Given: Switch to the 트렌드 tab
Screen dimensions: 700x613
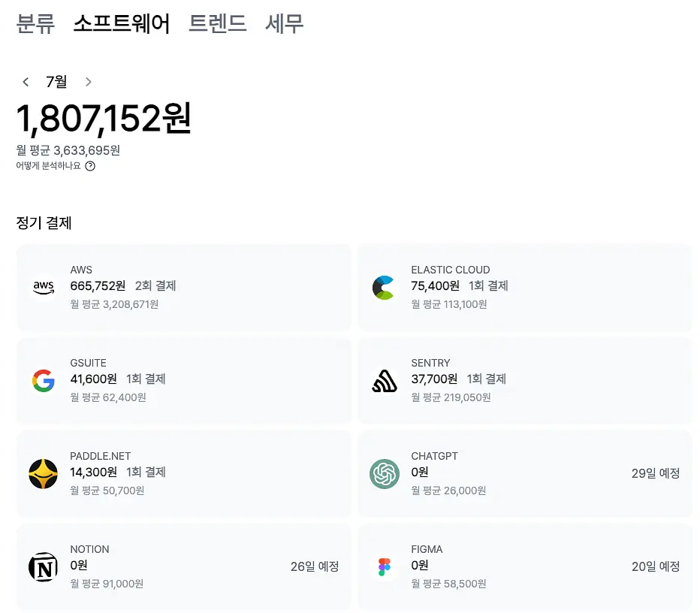Looking at the screenshot, I should 217,23.
